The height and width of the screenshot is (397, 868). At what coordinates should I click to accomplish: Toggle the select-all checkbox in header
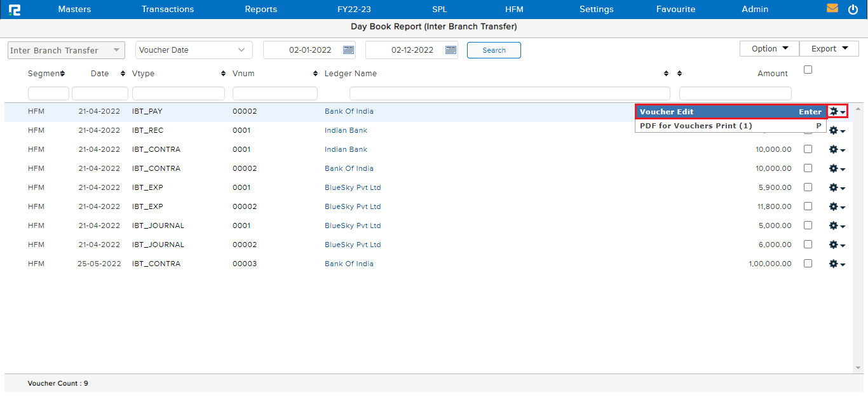[x=808, y=70]
